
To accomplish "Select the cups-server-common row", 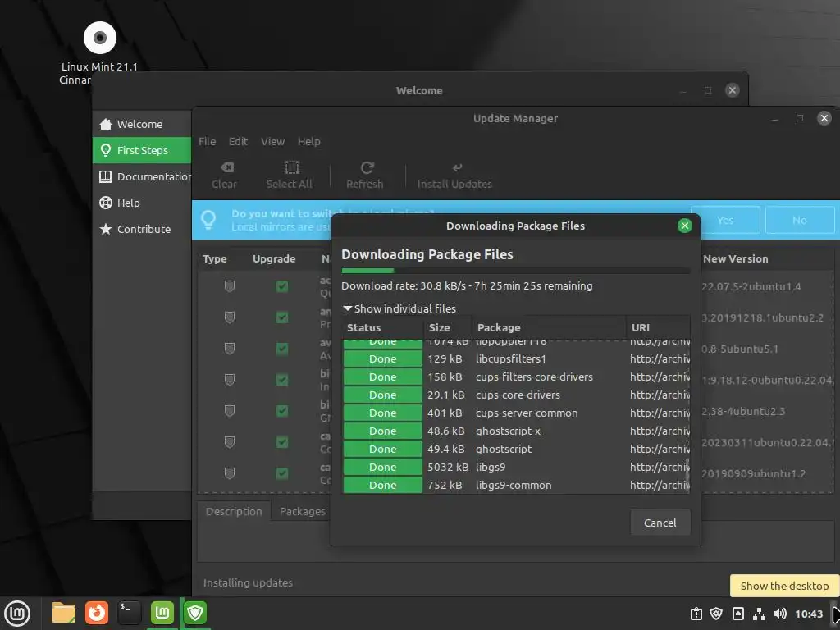I will 517,413.
